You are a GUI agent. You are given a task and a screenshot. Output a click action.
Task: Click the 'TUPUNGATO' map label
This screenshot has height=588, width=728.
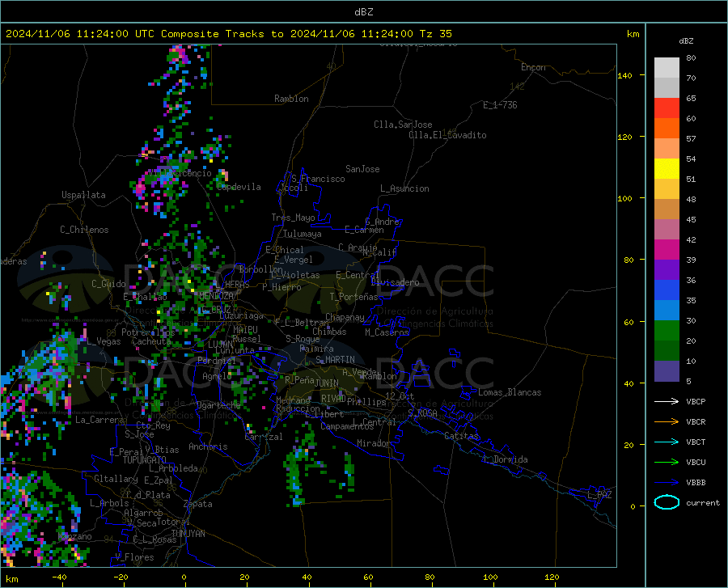click(x=145, y=460)
